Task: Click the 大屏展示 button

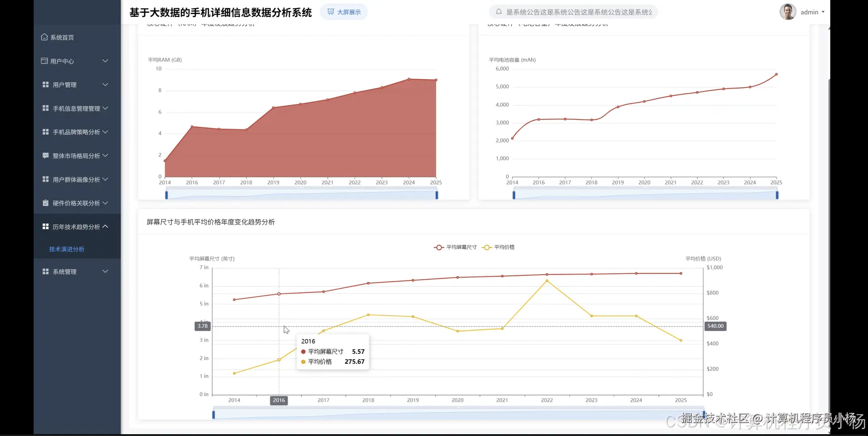Action: click(x=344, y=12)
